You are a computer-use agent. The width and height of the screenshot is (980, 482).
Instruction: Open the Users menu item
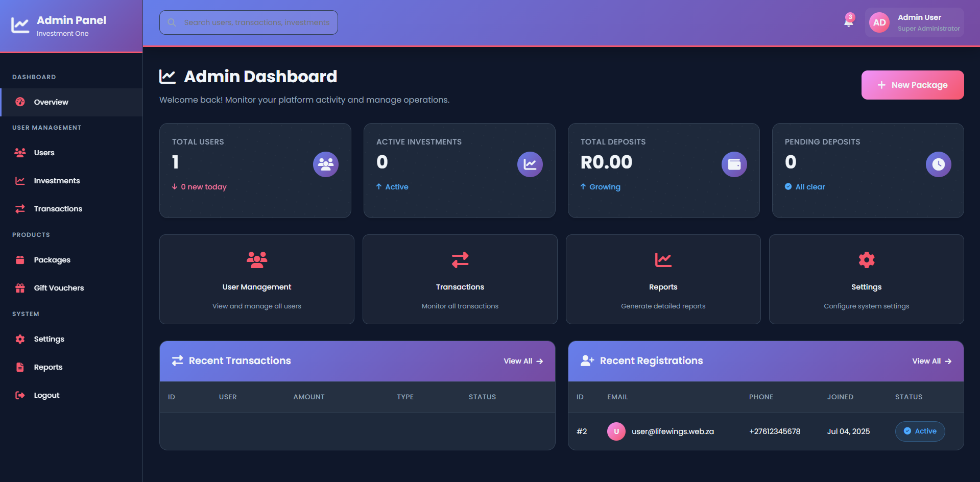point(71,153)
